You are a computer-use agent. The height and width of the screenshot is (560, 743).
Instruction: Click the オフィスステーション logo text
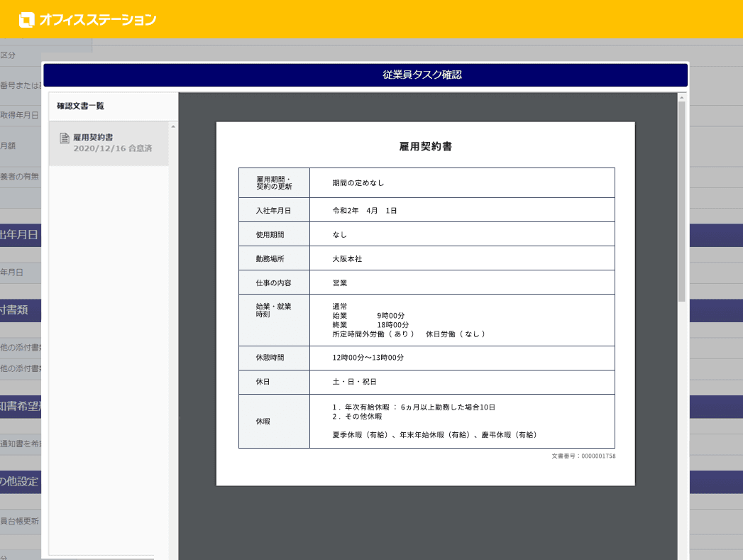pyautogui.click(x=98, y=20)
